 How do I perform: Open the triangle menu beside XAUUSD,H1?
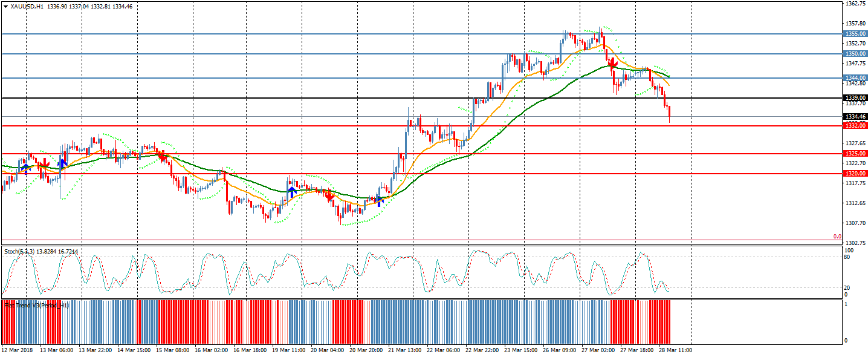coord(5,6)
